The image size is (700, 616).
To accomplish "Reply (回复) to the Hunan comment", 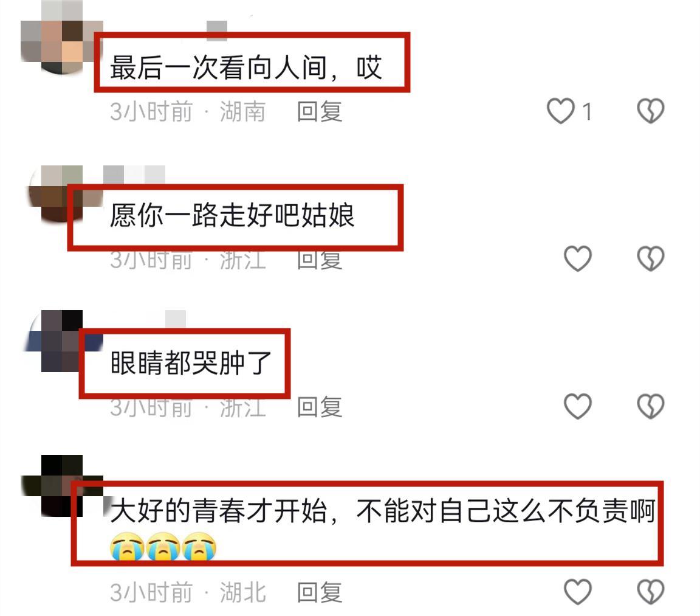I will point(320,111).
